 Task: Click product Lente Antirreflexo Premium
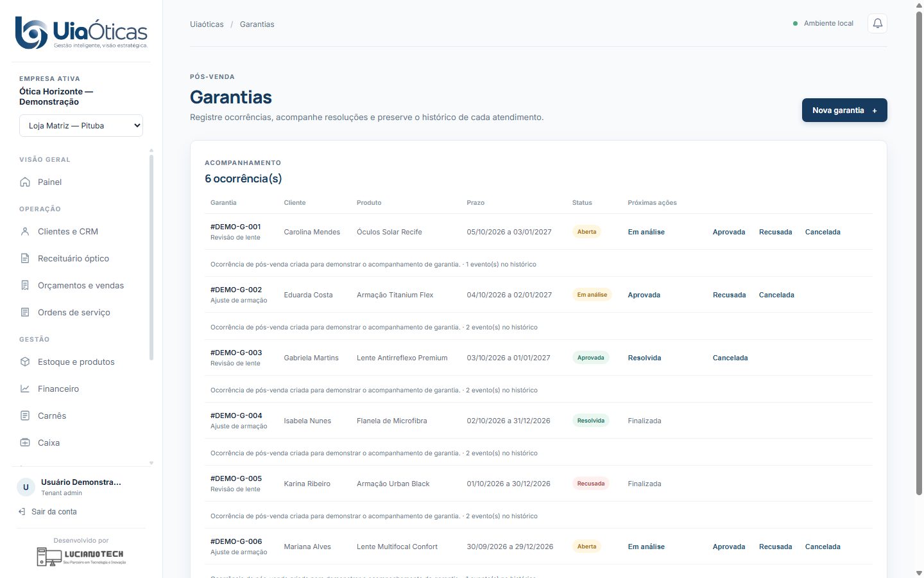click(x=402, y=358)
